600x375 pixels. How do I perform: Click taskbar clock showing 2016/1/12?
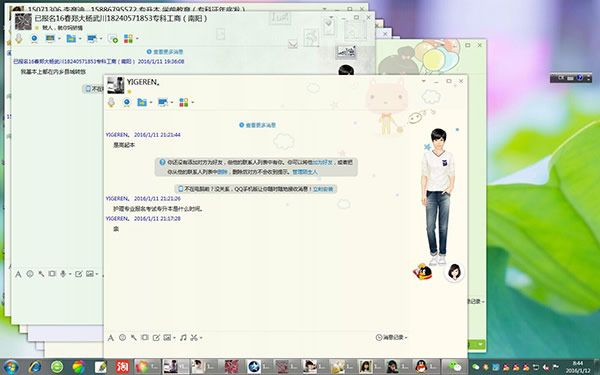(577, 367)
